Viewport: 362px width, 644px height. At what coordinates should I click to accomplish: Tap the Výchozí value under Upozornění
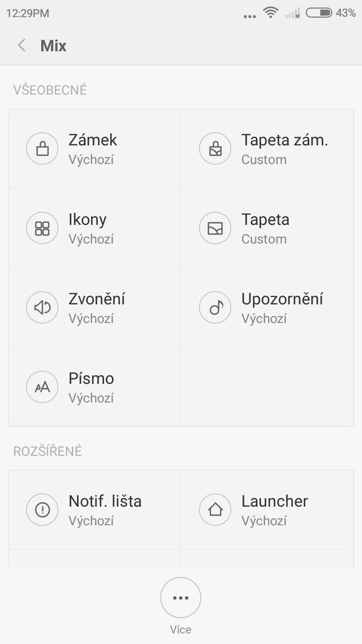pos(264,319)
